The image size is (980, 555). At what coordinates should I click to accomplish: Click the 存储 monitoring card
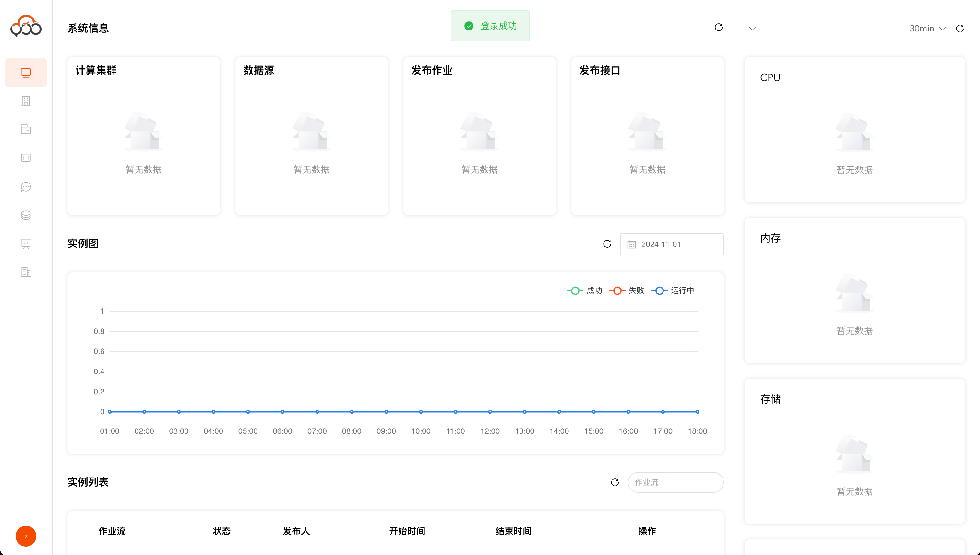point(855,451)
